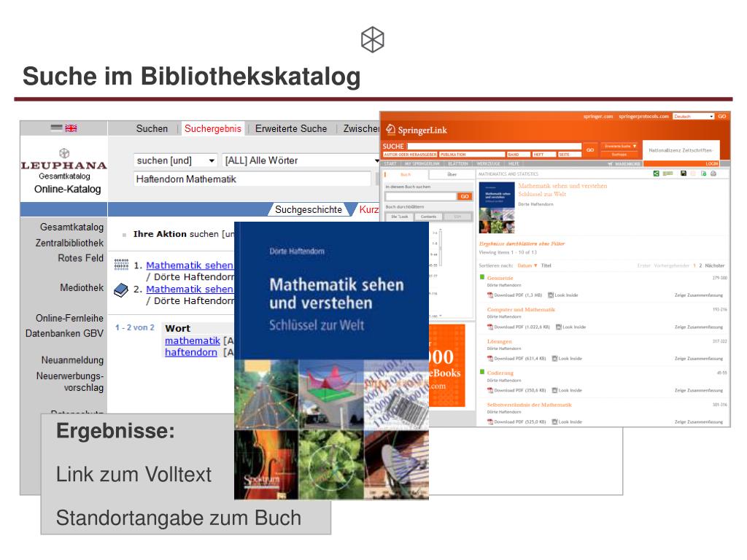This screenshot has width=747, height=560.
Task: Click the save (floppy disk) icon in SpringerLink
Action: [683, 174]
